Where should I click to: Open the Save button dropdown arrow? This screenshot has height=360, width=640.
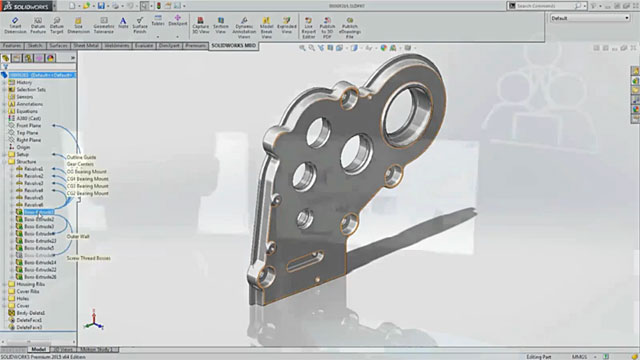108,6
